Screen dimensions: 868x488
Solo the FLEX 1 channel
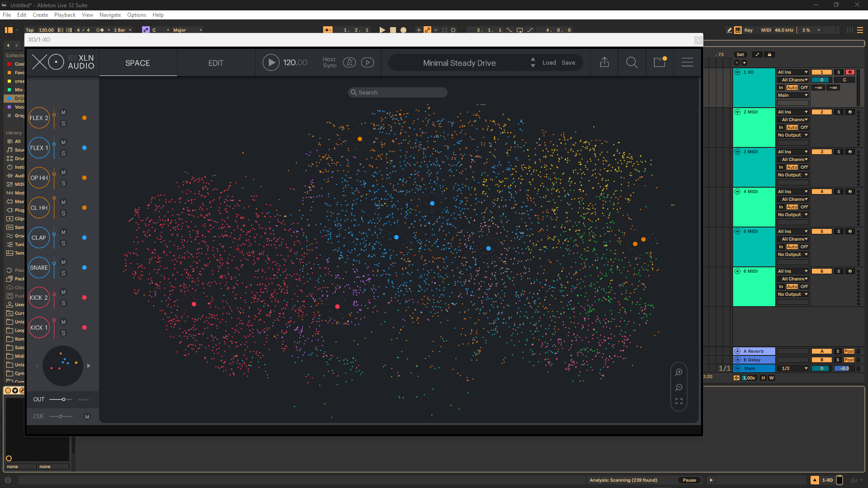point(63,154)
